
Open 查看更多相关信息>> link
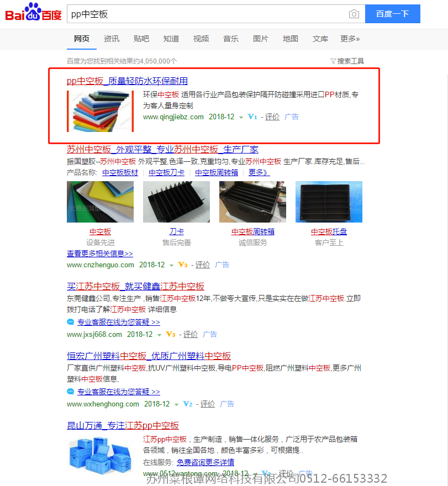point(100,253)
